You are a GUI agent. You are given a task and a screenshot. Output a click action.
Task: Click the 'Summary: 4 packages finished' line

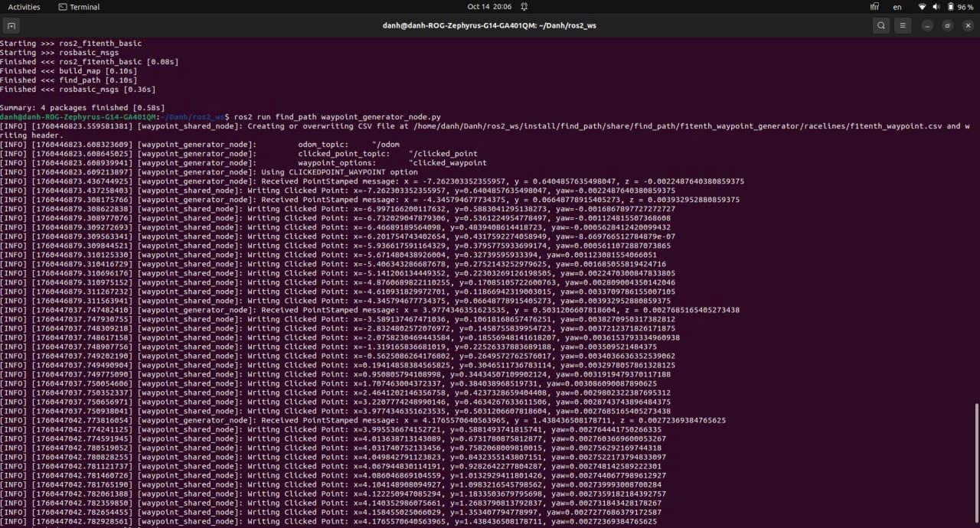[x=82, y=108]
